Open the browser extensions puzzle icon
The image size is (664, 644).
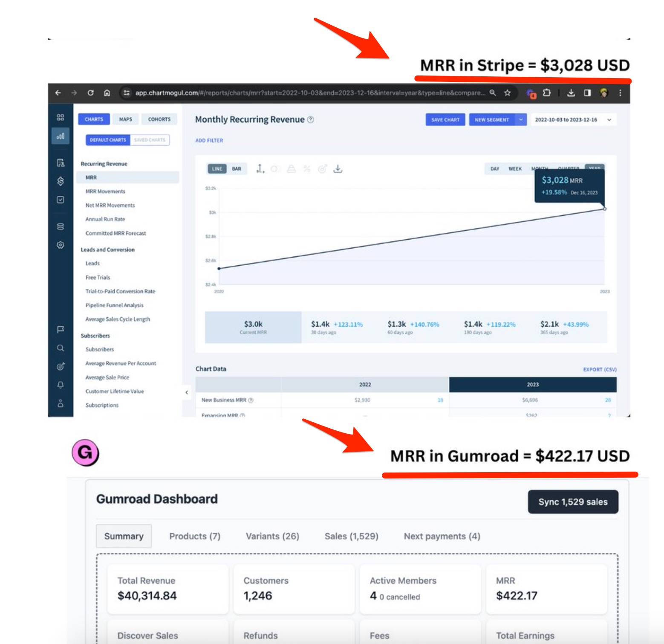click(547, 93)
